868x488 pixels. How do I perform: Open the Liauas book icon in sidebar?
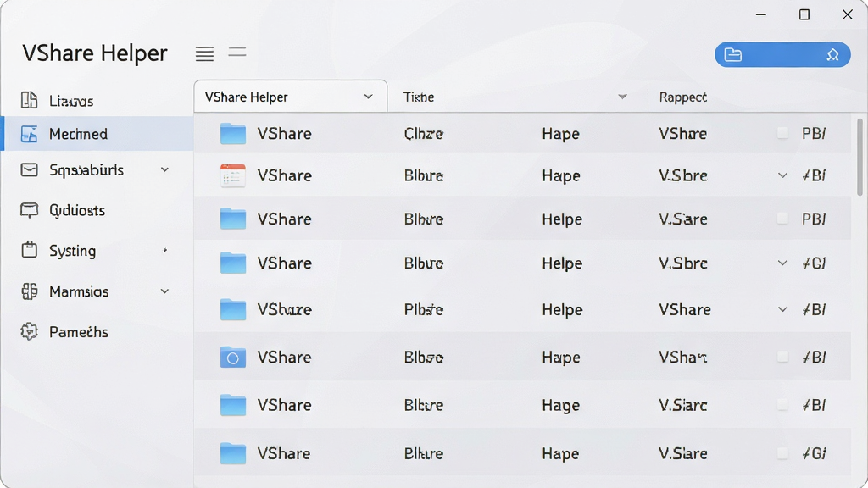point(29,100)
